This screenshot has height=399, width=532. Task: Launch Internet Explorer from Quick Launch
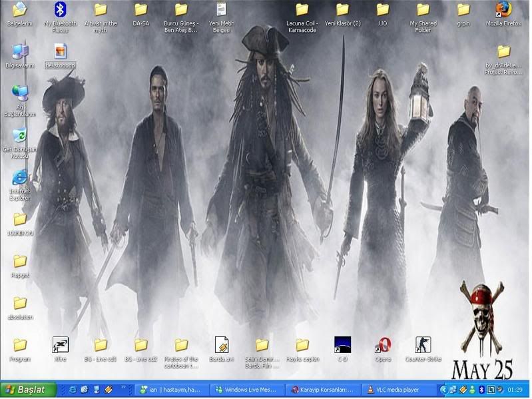(73, 390)
